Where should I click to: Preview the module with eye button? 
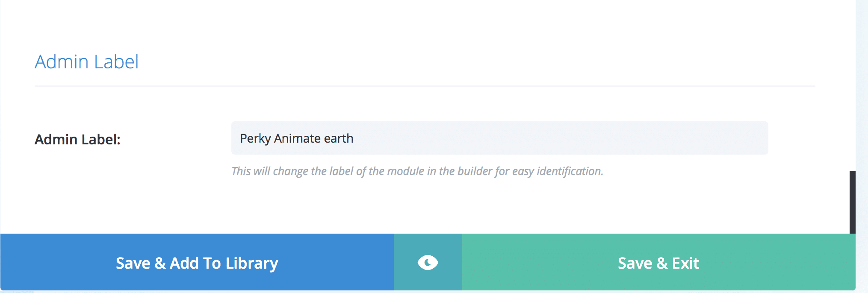click(x=428, y=262)
